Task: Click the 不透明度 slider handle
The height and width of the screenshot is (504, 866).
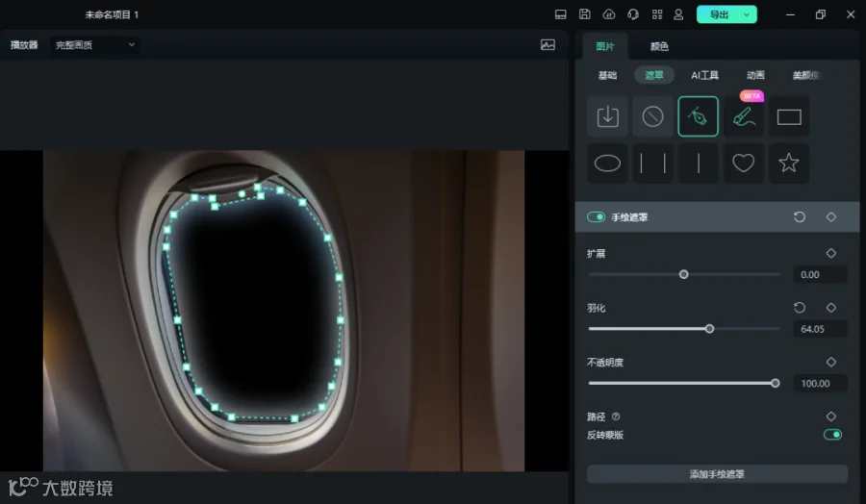Action: [776, 383]
